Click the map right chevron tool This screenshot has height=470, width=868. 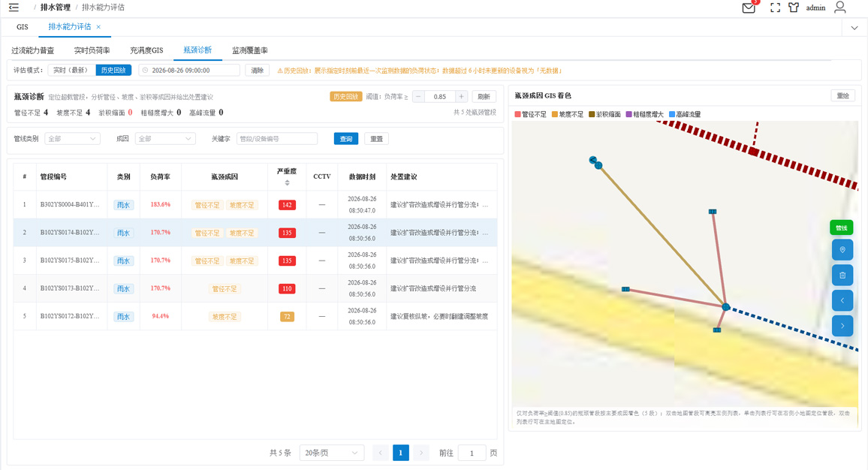(842, 326)
